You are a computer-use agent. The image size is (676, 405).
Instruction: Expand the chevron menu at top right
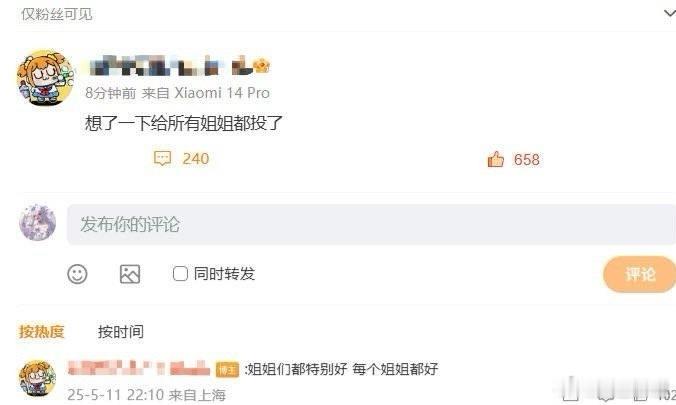pyautogui.click(x=669, y=14)
